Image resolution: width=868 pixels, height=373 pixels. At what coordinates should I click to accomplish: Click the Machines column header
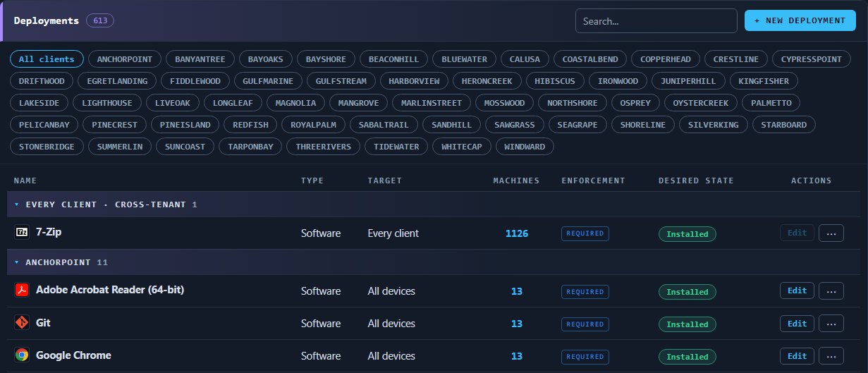(x=516, y=181)
